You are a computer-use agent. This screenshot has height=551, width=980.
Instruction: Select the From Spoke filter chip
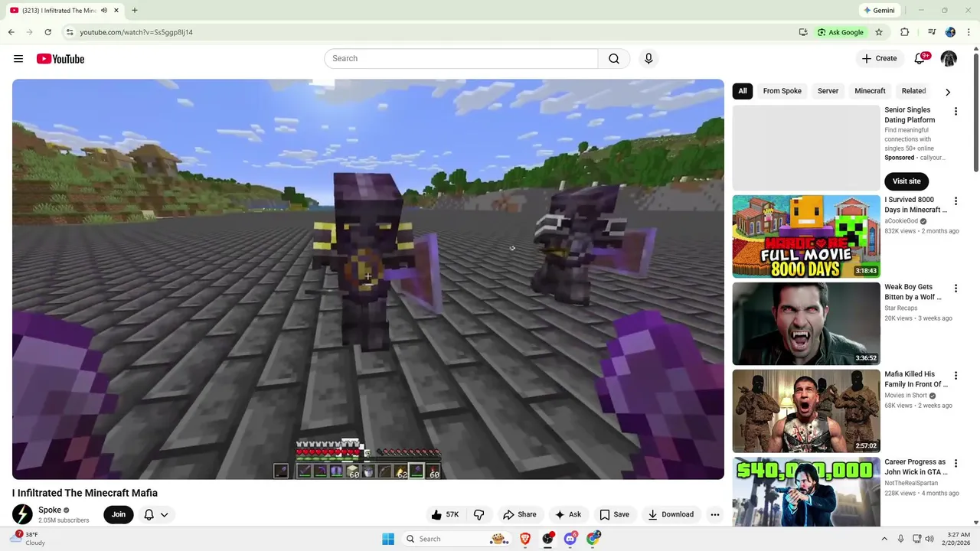point(782,91)
